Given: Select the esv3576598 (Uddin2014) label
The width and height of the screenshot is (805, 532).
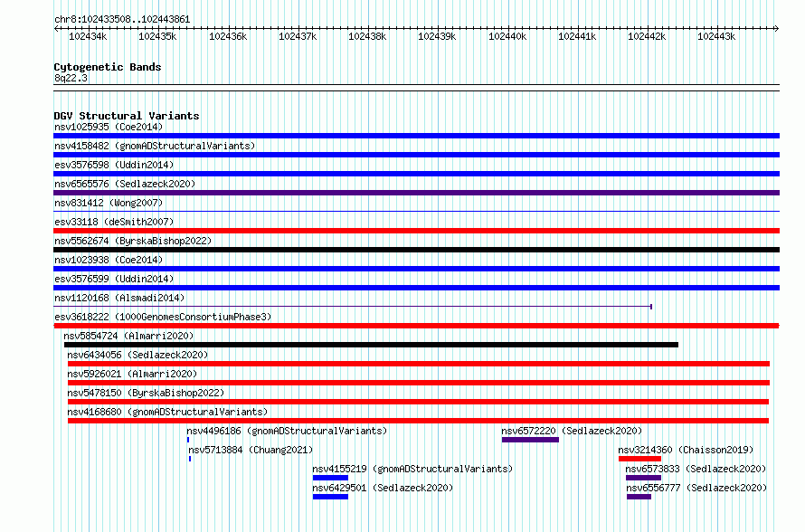Looking at the screenshot, I should point(114,165).
